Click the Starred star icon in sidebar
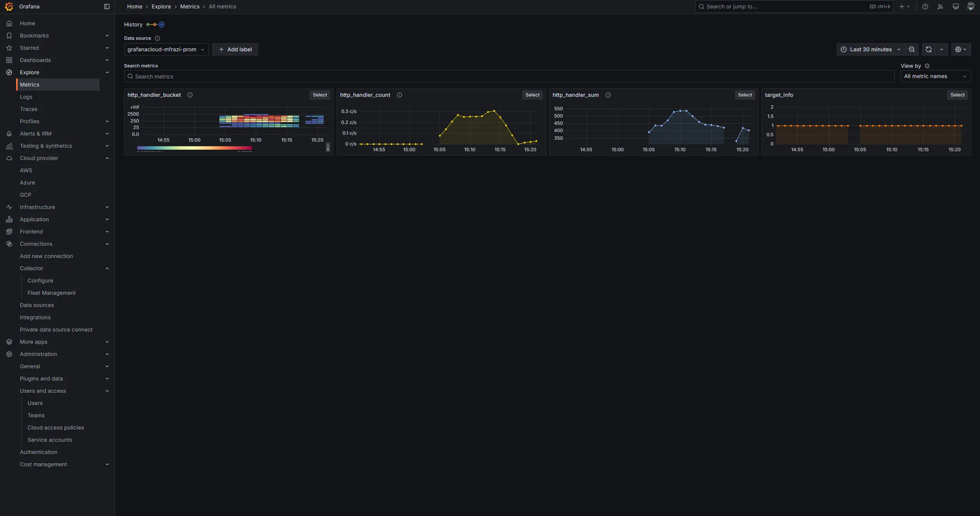 9,48
